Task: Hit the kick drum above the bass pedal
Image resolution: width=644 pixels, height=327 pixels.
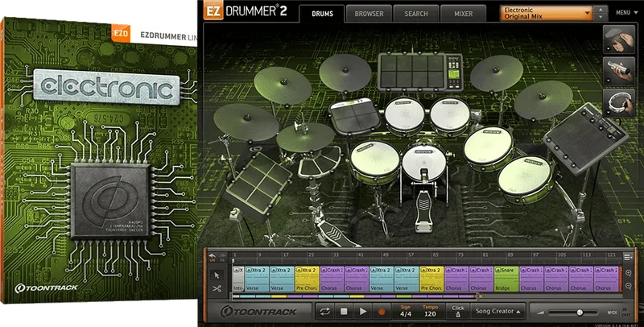Action: coord(424,161)
